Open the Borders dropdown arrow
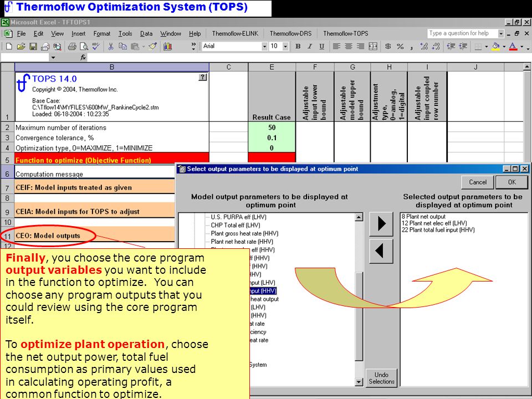 click(486, 47)
